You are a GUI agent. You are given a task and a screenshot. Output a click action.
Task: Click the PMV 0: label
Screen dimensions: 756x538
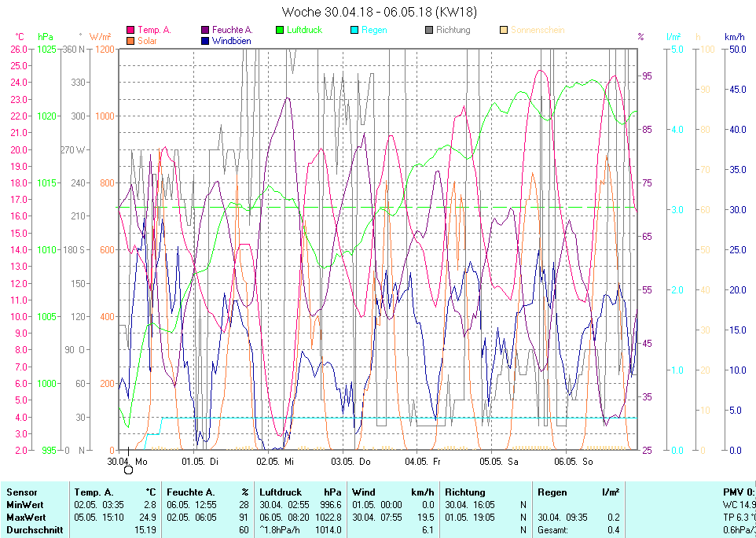point(739,492)
